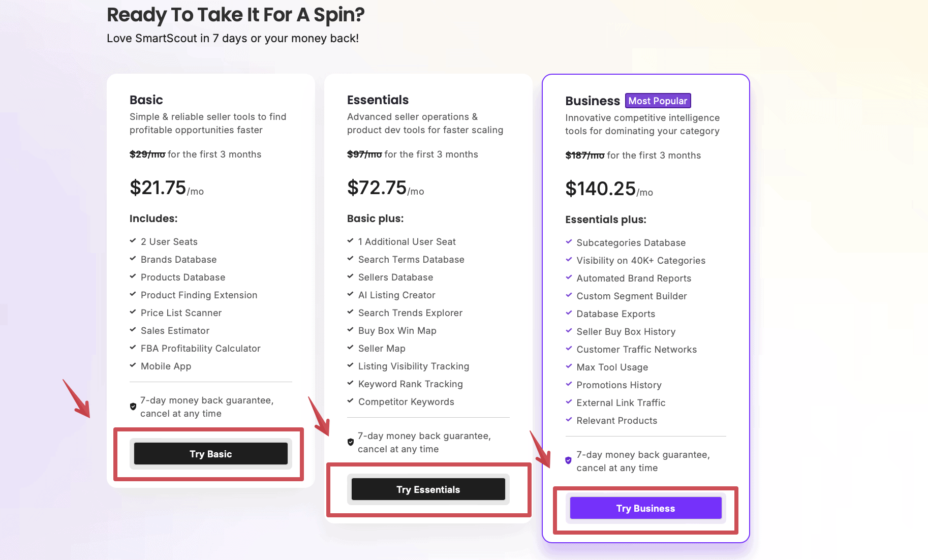Viewport: 928px width, 560px height.
Task: Click the checkmark beside Competitor Keywords
Action: (351, 401)
